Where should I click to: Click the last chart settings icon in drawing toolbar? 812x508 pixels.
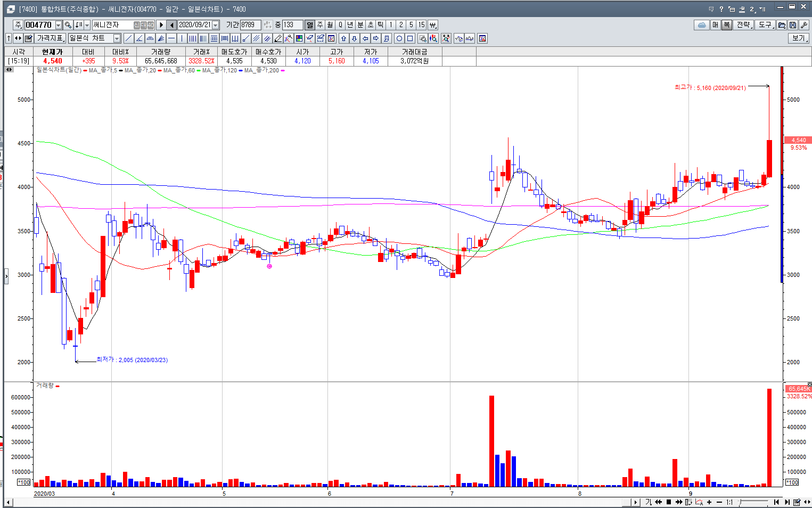482,38
